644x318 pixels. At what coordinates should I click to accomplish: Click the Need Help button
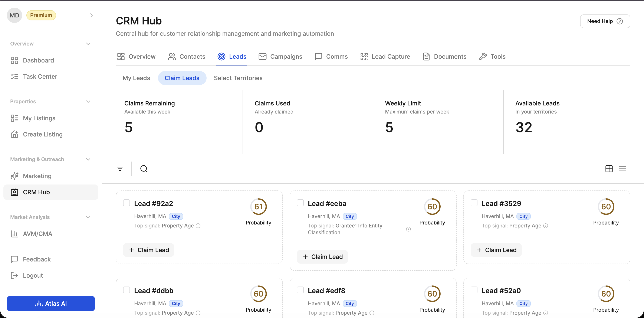[x=605, y=21]
